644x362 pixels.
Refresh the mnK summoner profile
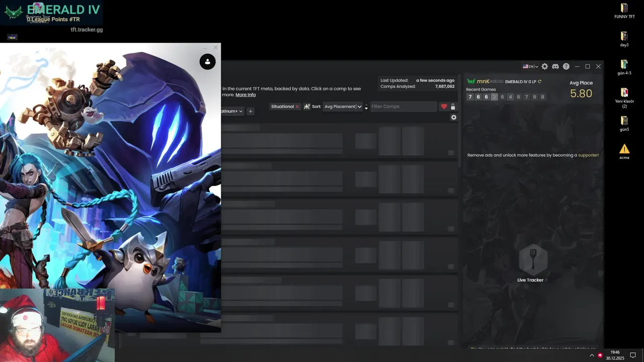pyautogui.click(x=540, y=81)
